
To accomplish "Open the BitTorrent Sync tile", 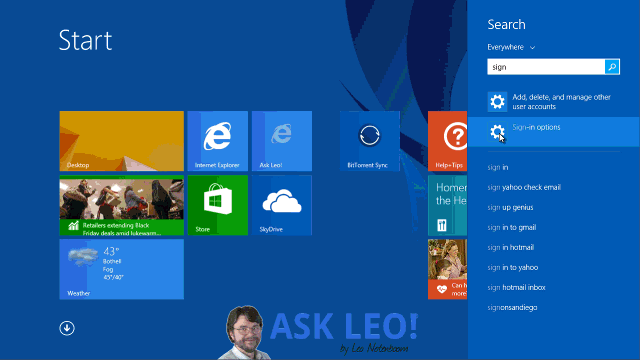I will (x=370, y=141).
